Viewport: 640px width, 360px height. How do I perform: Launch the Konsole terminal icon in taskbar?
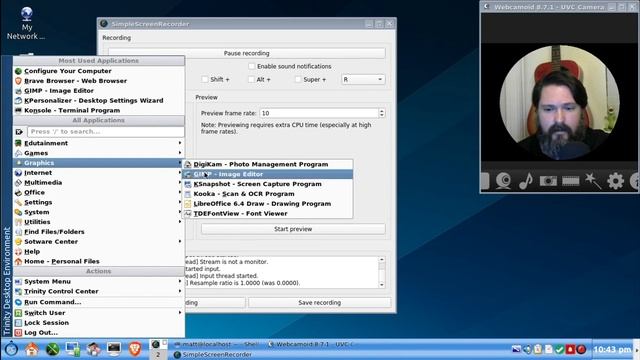coord(114,349)
